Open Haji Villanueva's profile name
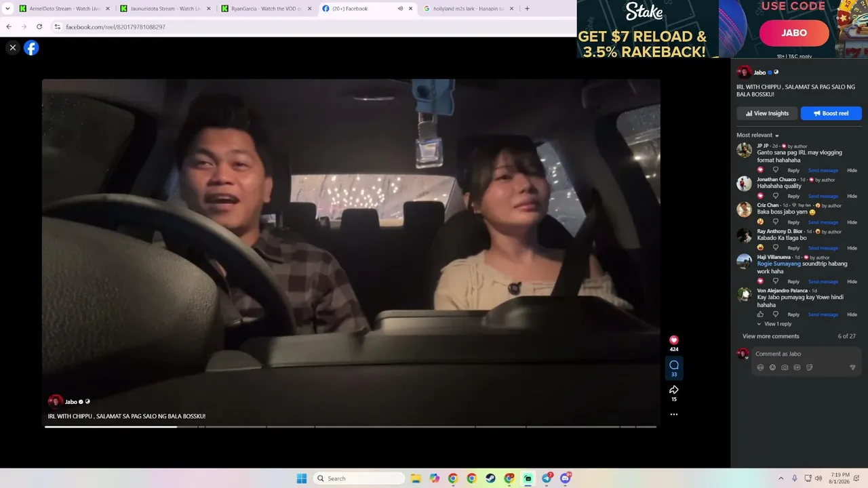 click(x=774, y=257)
